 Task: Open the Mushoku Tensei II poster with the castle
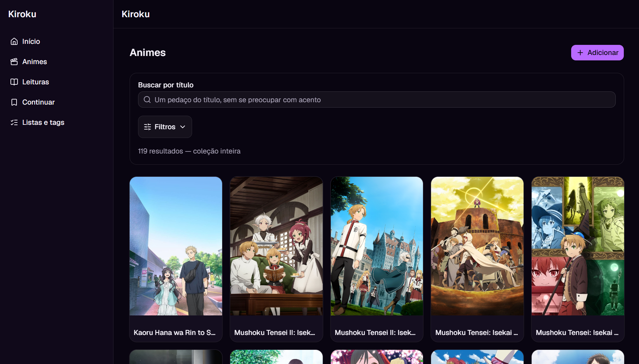(x=377, y=246)
